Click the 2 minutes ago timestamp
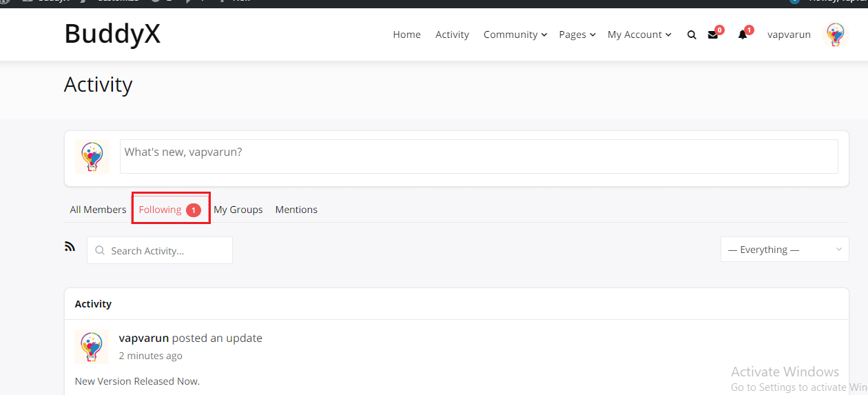The height and width of the screenshot is (395, 868). tap(151, 356)
